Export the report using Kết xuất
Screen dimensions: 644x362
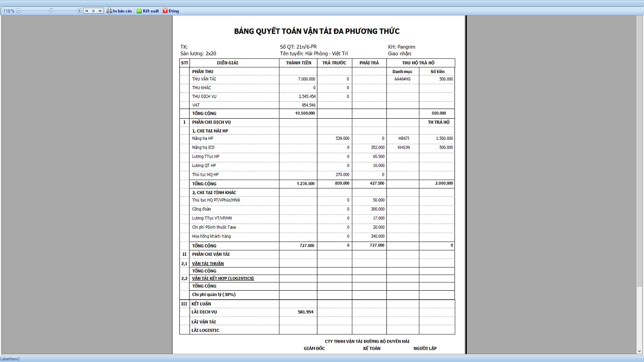[x=148, y=11]
